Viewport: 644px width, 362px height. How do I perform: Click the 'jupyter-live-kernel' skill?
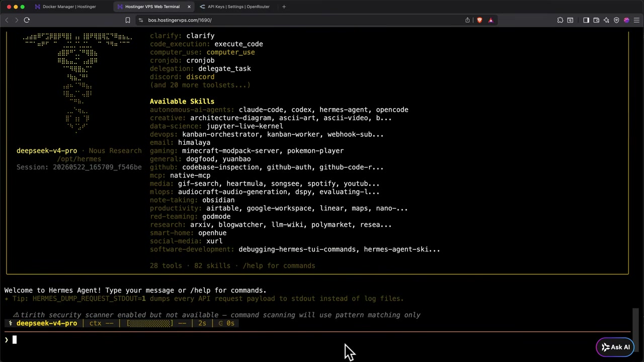[245, 126]
